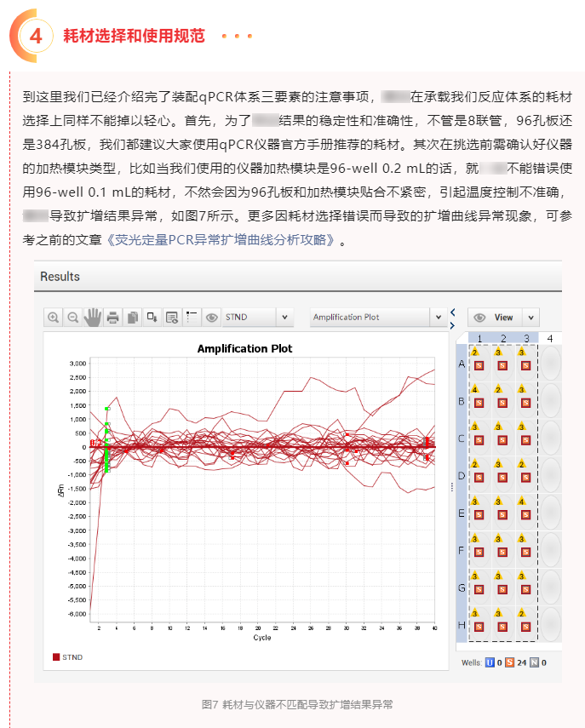585x728 pixels.
Task: Click the save plot image icon
Action: coord(152,318)
